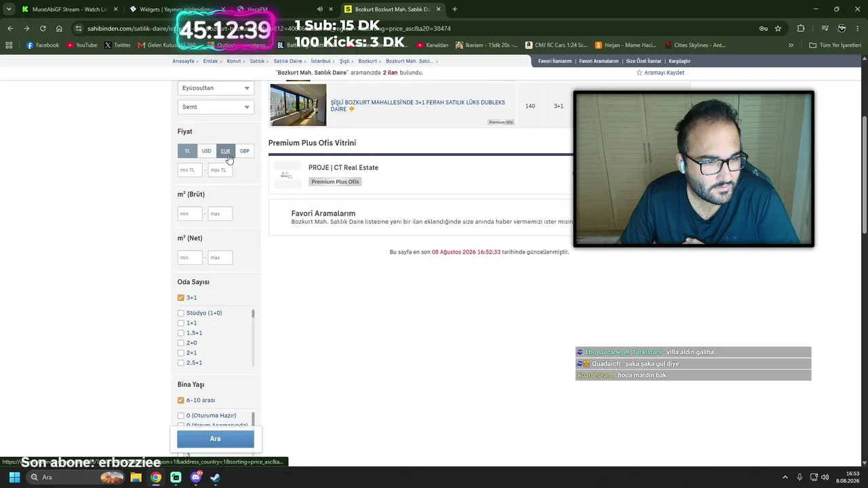Select GBP currency for price
The width and height of the screenshot is (868, 488).
(244, 151)
